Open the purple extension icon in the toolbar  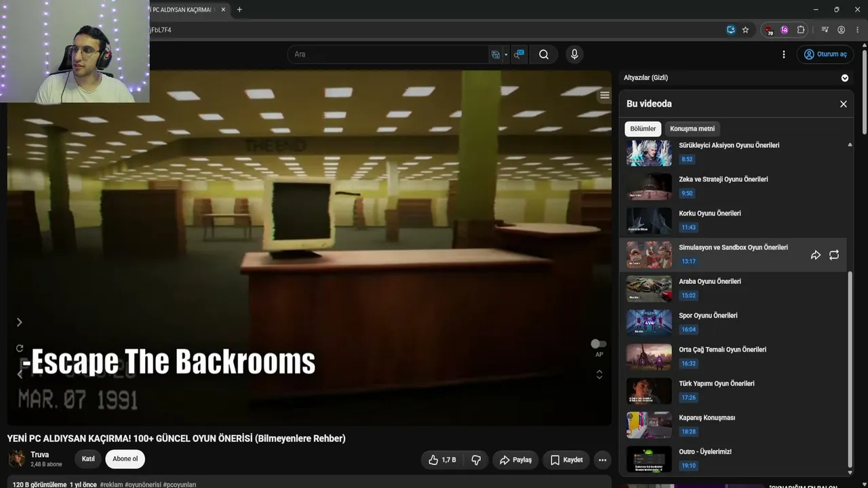[x=785, y=30]
